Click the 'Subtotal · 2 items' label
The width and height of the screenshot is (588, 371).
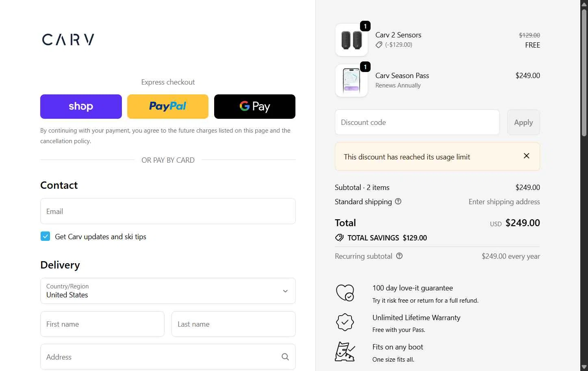coord(362,188)
